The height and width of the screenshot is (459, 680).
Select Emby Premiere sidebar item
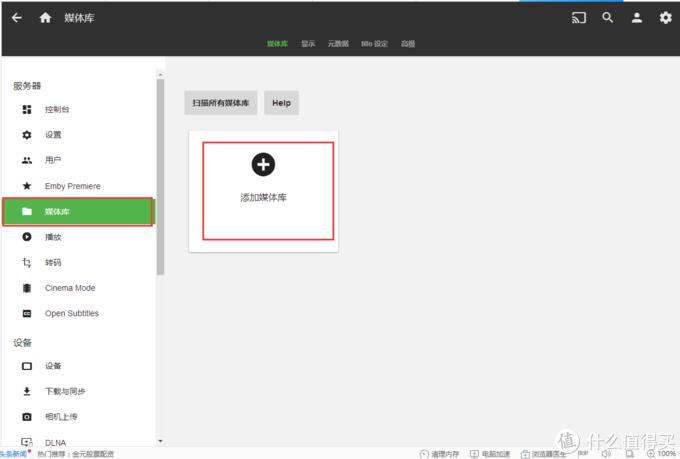tap(78, 186)
